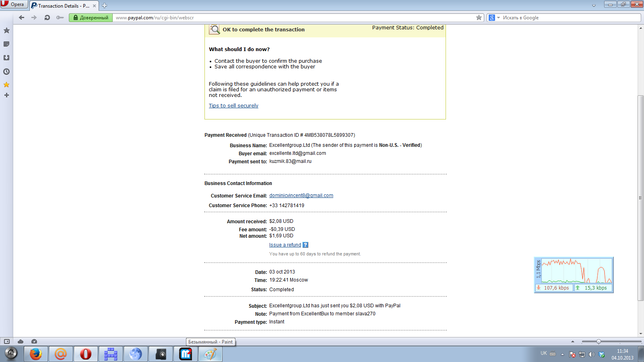Click the browser back arrow

[22, 18]
